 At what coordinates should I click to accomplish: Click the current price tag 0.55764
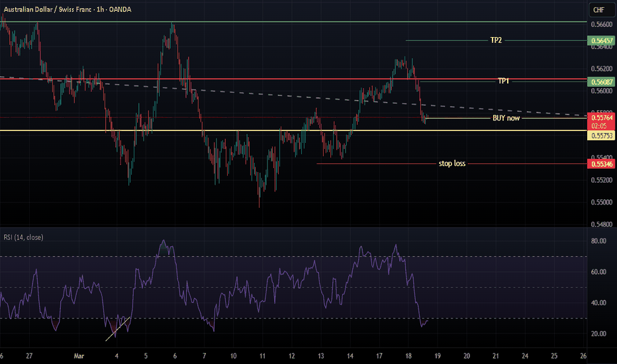602,118
